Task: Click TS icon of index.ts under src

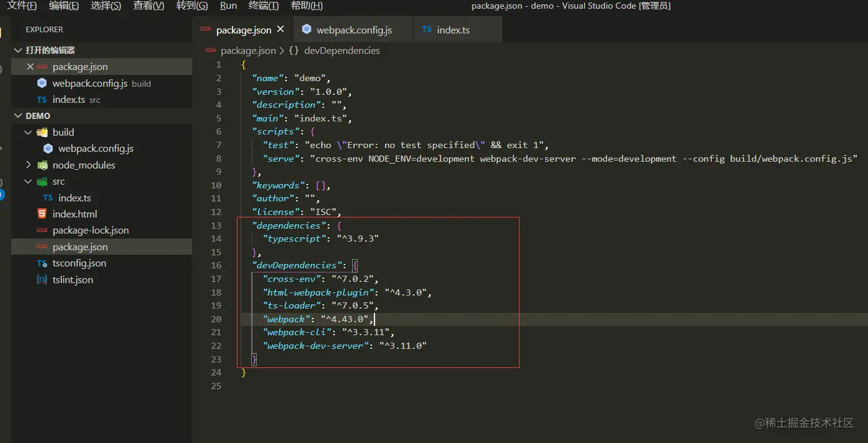Action: pyautogui.click(x=48, y=198)
